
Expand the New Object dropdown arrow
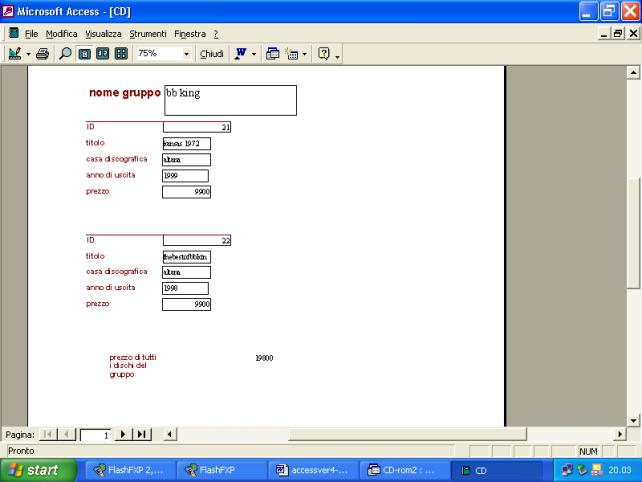[x=304, y=54]
